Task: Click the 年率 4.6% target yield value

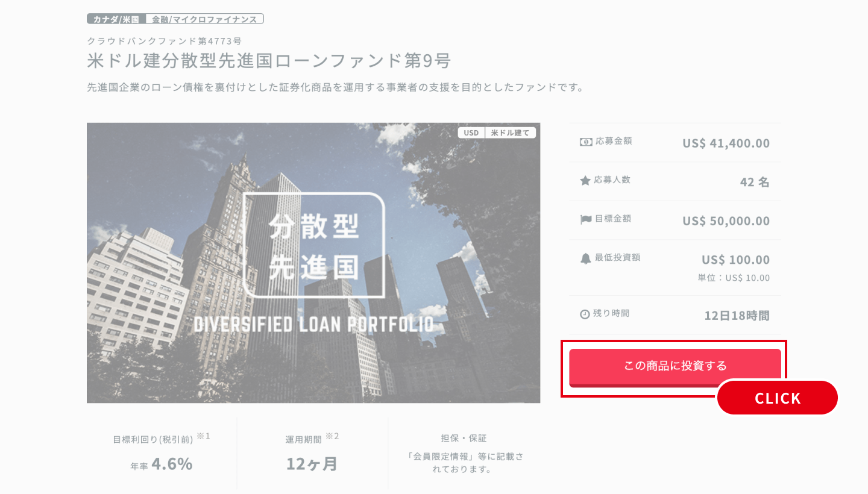Action: 162,464
